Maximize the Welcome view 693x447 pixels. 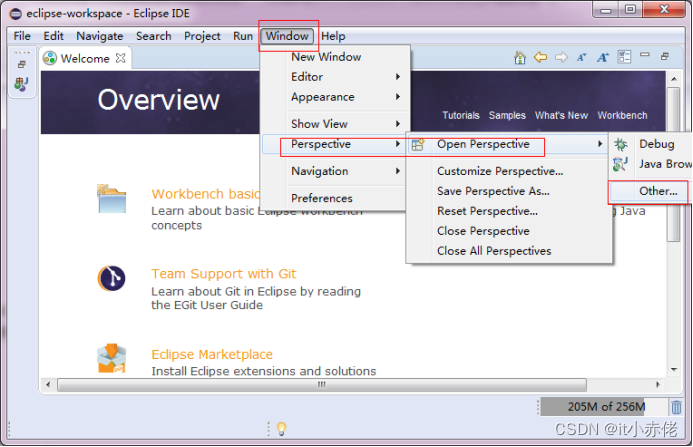click(664, 56)
